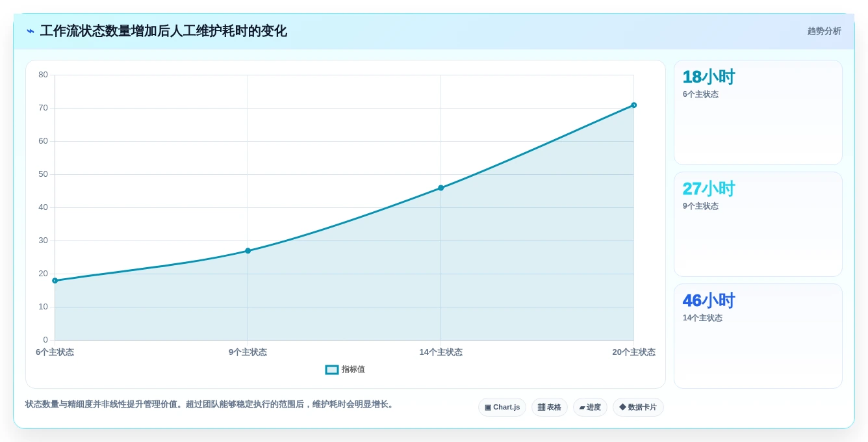Click the lightning icon beside the title
The height and width of the screenshot is (442, 868).
point(31,31)
